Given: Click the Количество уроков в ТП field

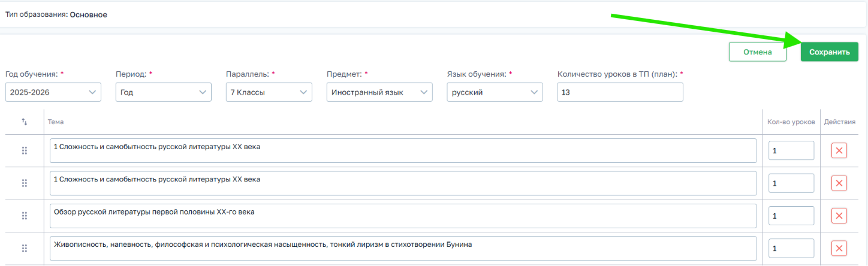Looking at the screenshot, I should point(620,92).
